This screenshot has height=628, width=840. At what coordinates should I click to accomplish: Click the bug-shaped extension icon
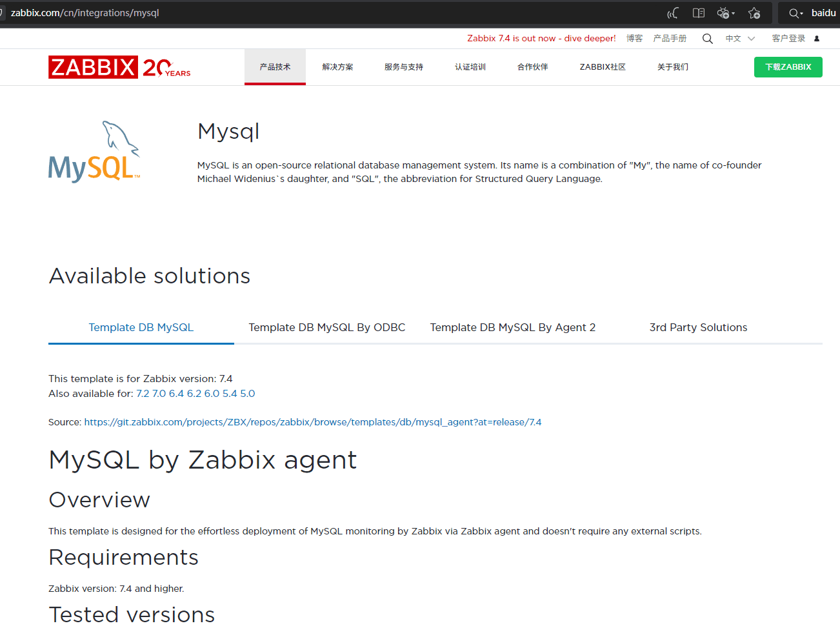(x=723, y=13)
